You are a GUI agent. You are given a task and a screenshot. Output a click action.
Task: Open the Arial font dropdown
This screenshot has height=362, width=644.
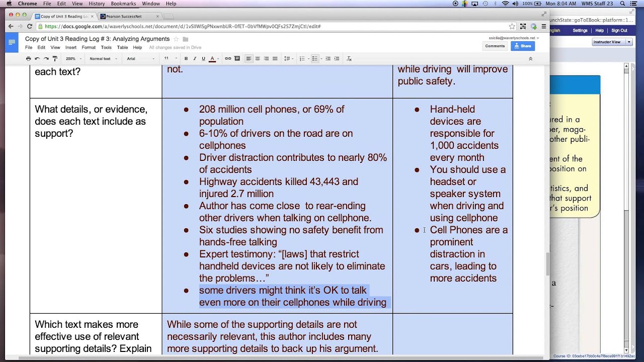[141, 59]
